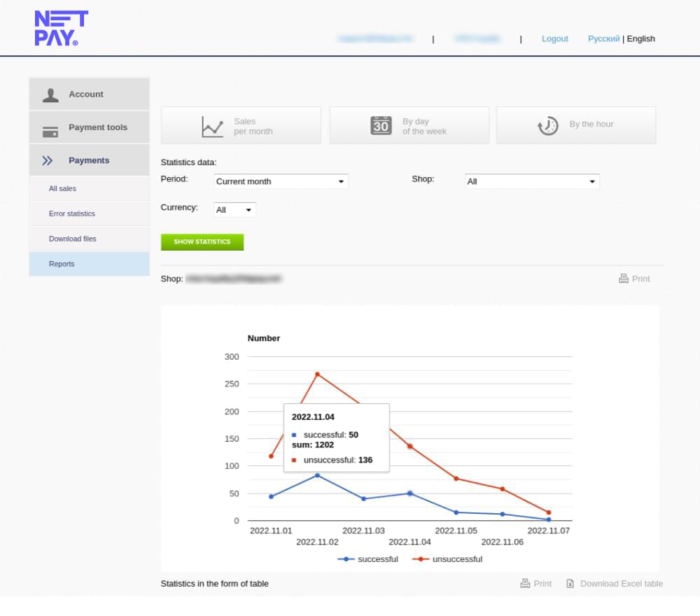Click the Payments double-chevron icon
This screenshot has width=700, height=616.
(x=48, y=161)
